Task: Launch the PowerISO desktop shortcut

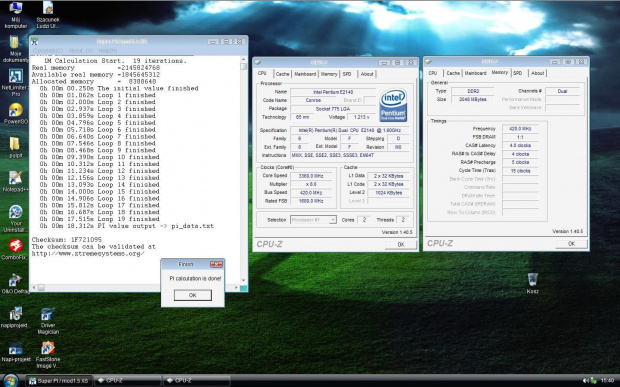Action: click(x=15, y=114)
